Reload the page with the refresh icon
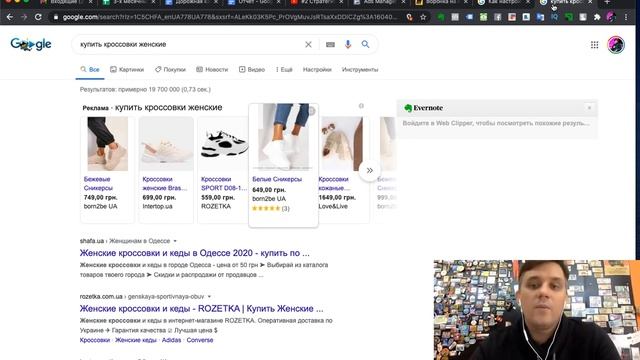The width and height of the screenshot is (640, 360). pos(38,17)
